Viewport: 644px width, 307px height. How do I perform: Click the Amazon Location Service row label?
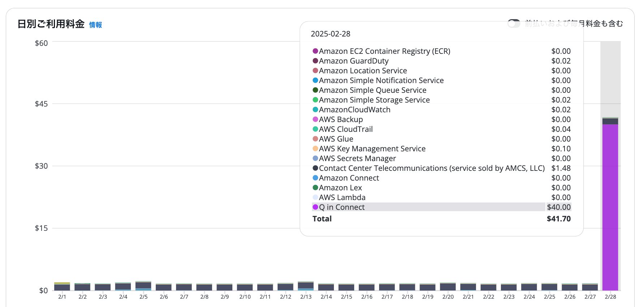pyautogui.click(x=363, y=70)
